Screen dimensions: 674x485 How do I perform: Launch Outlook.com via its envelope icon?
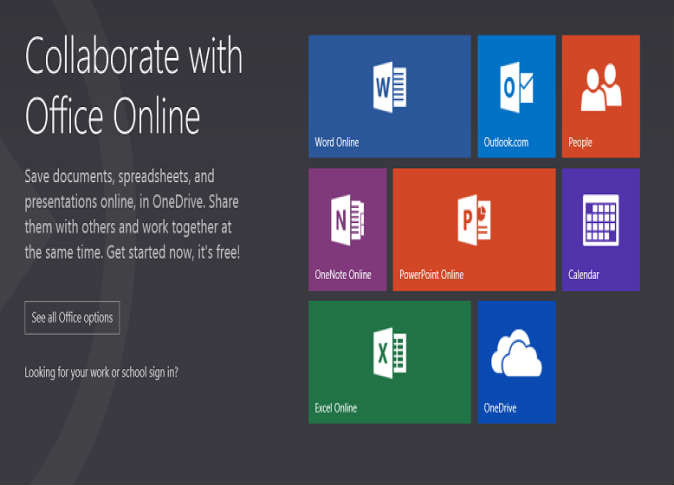(x=517, y=87)
